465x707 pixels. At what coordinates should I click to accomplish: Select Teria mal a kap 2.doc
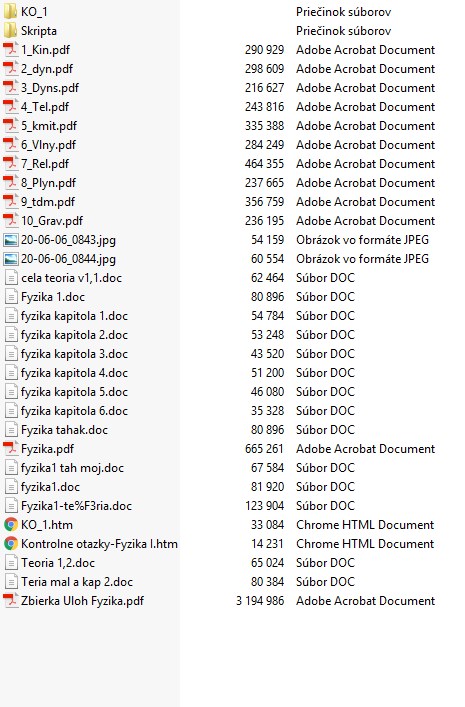(x=77, y=582)
